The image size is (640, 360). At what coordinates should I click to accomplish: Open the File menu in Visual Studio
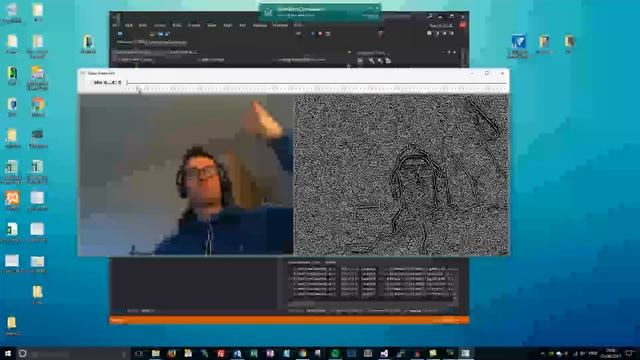[x=116, y=25]
